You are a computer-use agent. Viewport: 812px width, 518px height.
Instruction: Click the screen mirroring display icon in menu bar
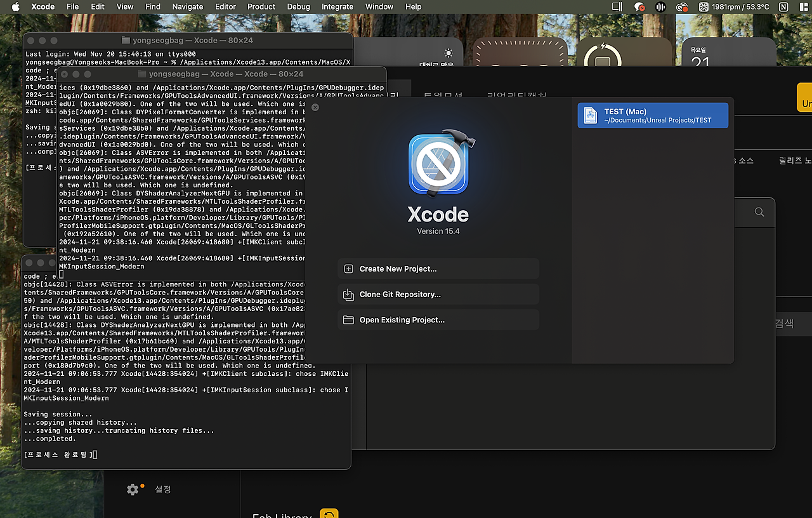click(617, 6)
